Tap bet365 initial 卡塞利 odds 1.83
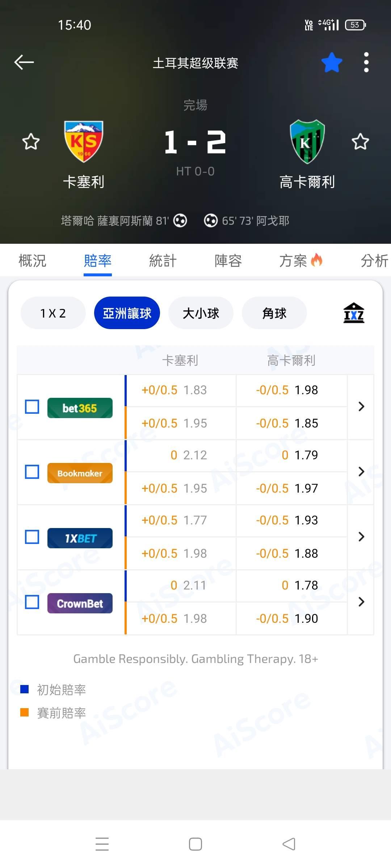 click(195, 390)
